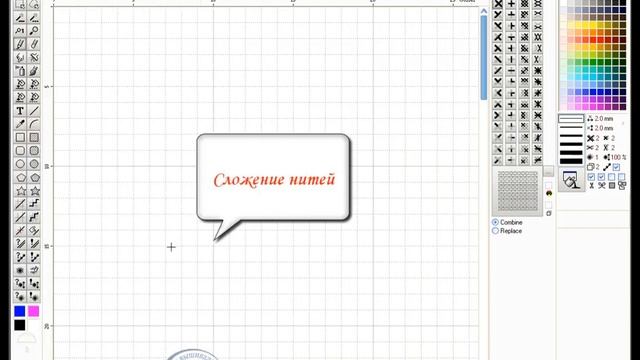Screen dimensions: 640x360
Task: Toggle checkbox above the scissors-like icon
Action: coord(601,177)
